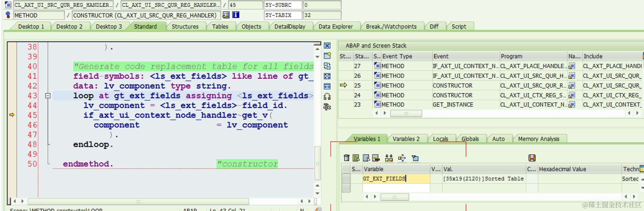Viewport: 644px width, 211px height.
Task: Click the trash delete icon in variables toolbar
Action: coord(346,158)
